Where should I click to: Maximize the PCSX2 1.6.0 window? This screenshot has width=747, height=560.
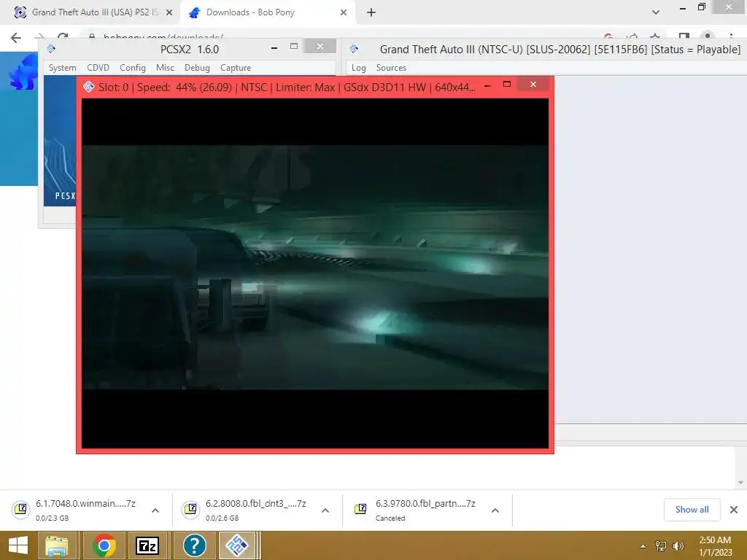294,46
